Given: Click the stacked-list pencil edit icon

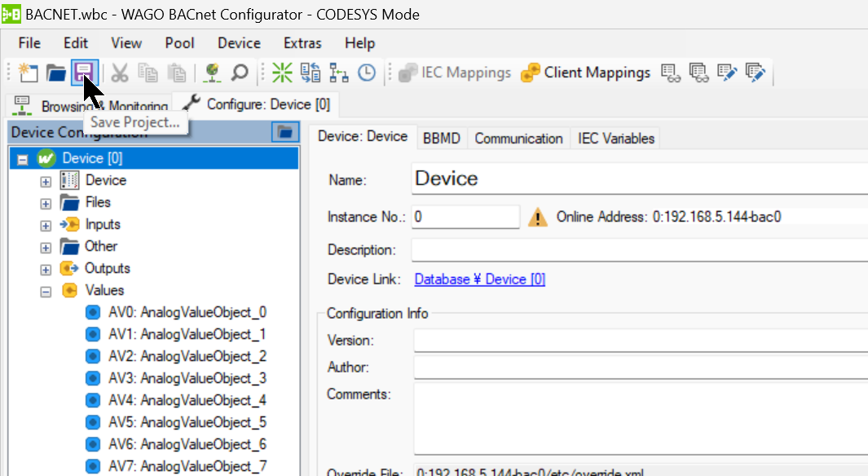Looking at the screenshot, I should (755, 73).
